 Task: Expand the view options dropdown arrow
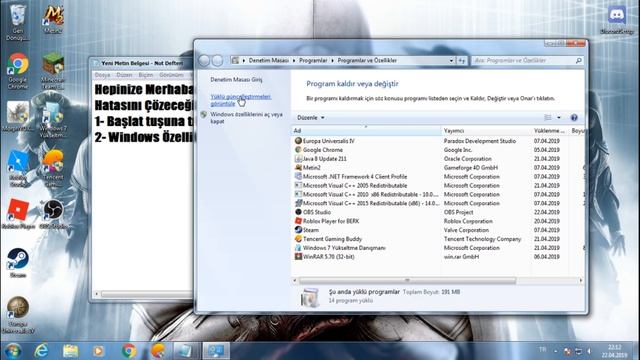pyautogui.click(x=559, y=118)
